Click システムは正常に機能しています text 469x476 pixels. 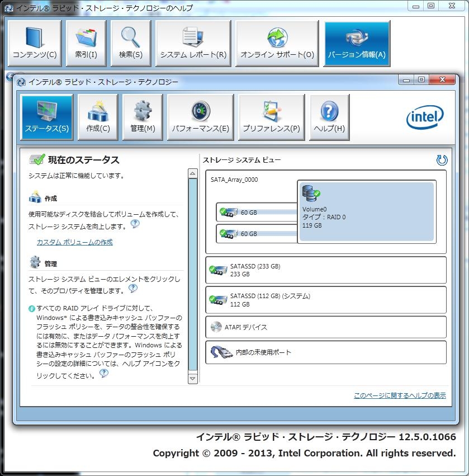[76, 176]
